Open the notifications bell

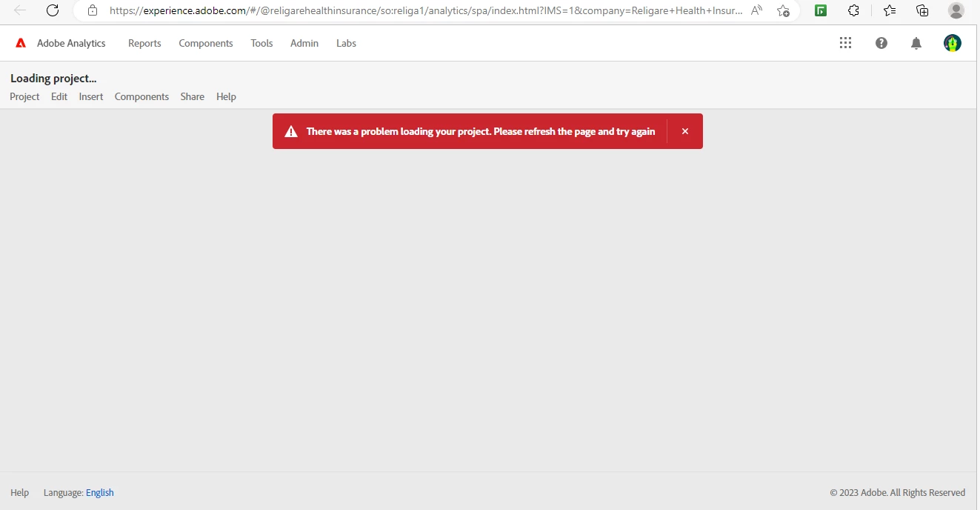pyautogui.click(x=916, y=43)
